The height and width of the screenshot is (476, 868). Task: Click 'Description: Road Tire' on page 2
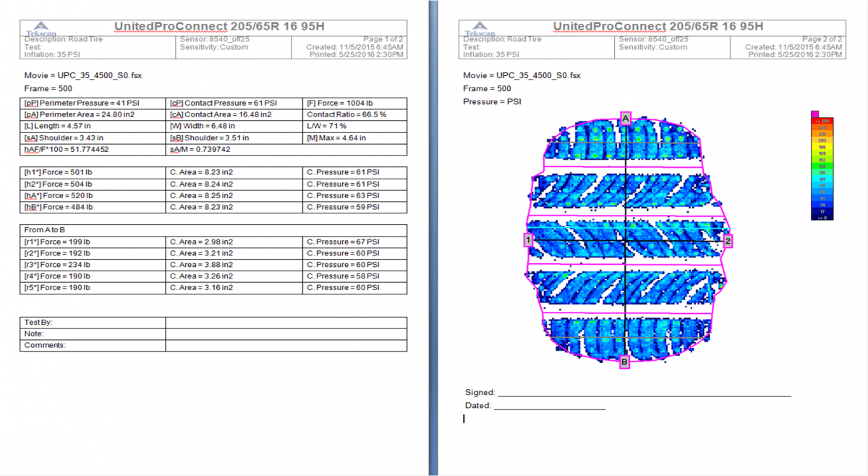(x=502, y=39)
